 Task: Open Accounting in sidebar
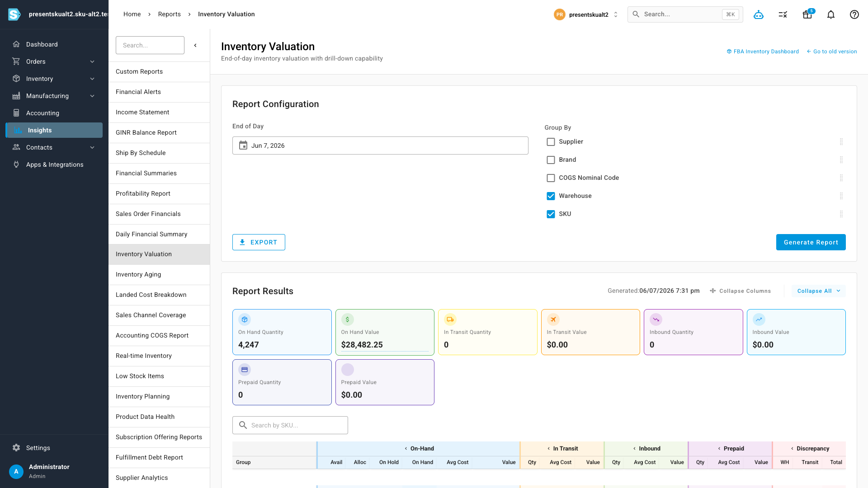54,113
